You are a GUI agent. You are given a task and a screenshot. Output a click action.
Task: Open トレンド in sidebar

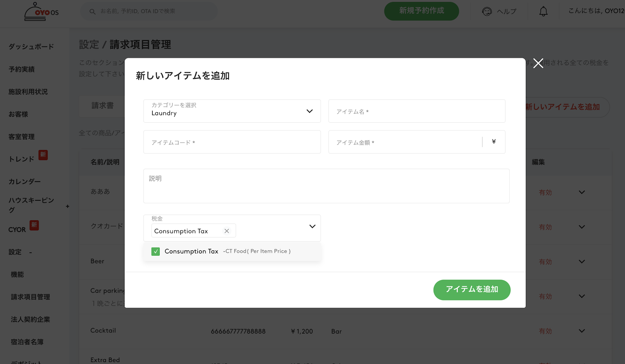coord(21,159)
